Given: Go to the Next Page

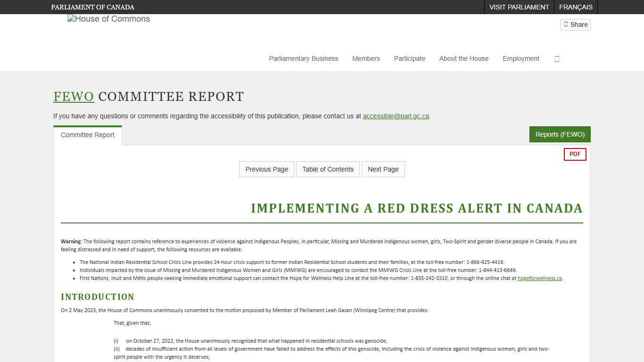Looking at the screenshot, I should click(383, 169).
